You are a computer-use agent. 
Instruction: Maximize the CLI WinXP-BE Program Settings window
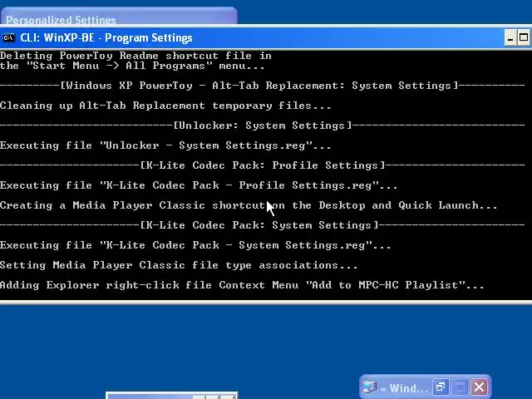524,37
